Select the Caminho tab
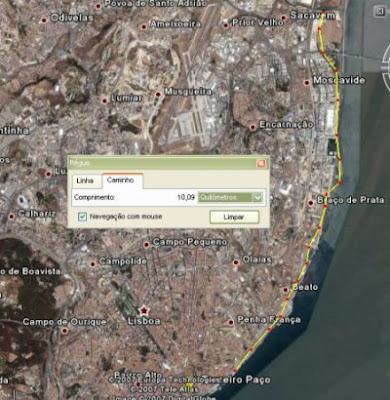The width and height of the screenshot is (390, 400). point(121,180)
